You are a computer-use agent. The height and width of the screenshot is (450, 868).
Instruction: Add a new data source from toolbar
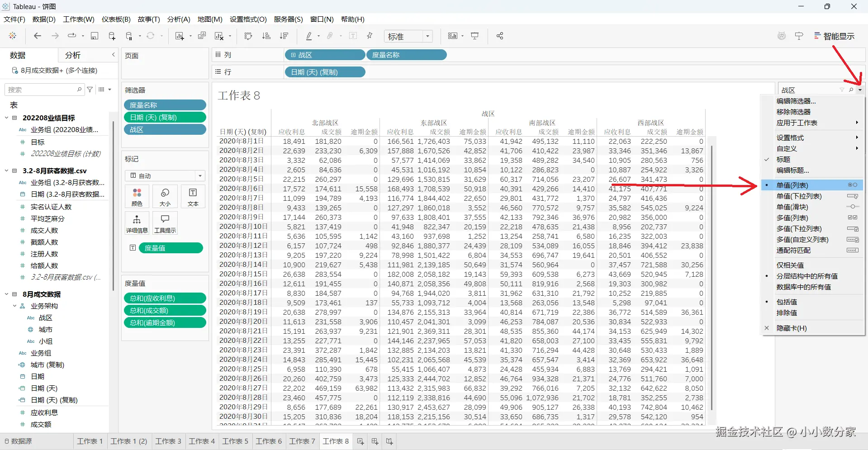tap(112, 36)
